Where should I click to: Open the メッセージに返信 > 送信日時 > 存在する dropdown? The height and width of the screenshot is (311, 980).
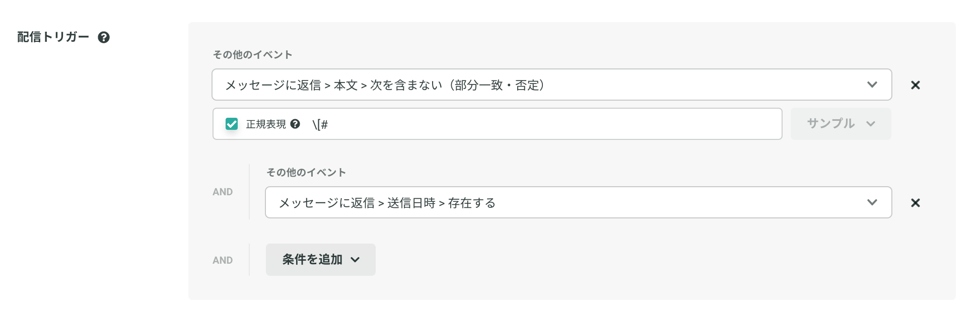tap(579, 202)
